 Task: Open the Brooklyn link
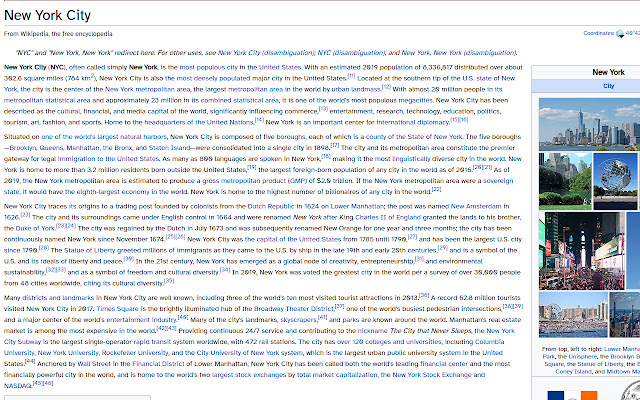click(23, 148)
